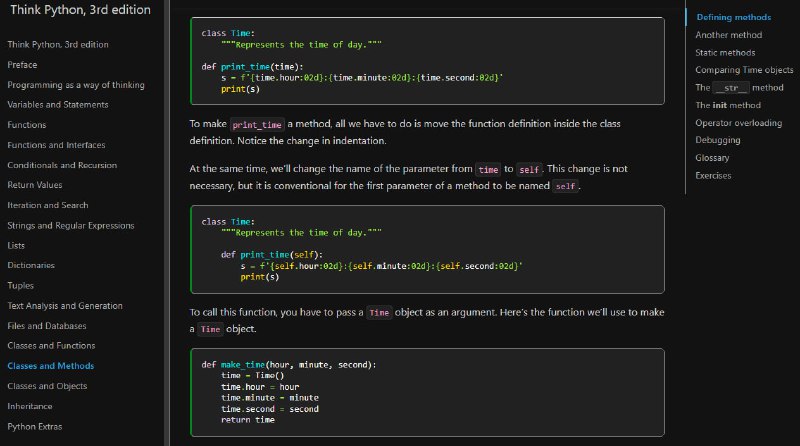Click inline code 'Time' before 'object.'
Screen dimensions: 800x446
[210, 330]
